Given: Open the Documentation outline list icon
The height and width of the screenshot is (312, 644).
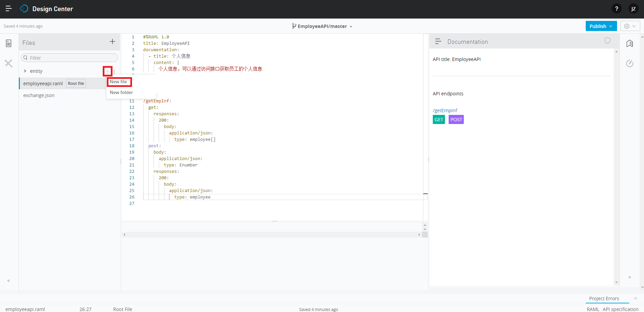Looking at the screenshot, I should (x=438, y=41).
